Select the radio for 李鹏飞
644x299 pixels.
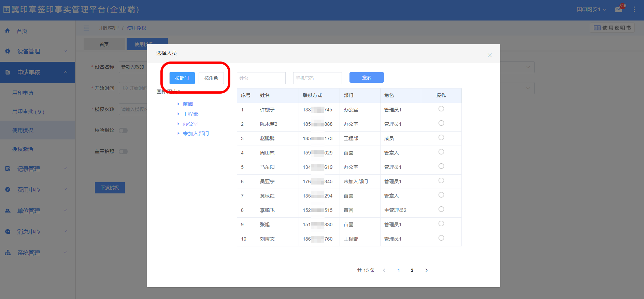[441, 209]
